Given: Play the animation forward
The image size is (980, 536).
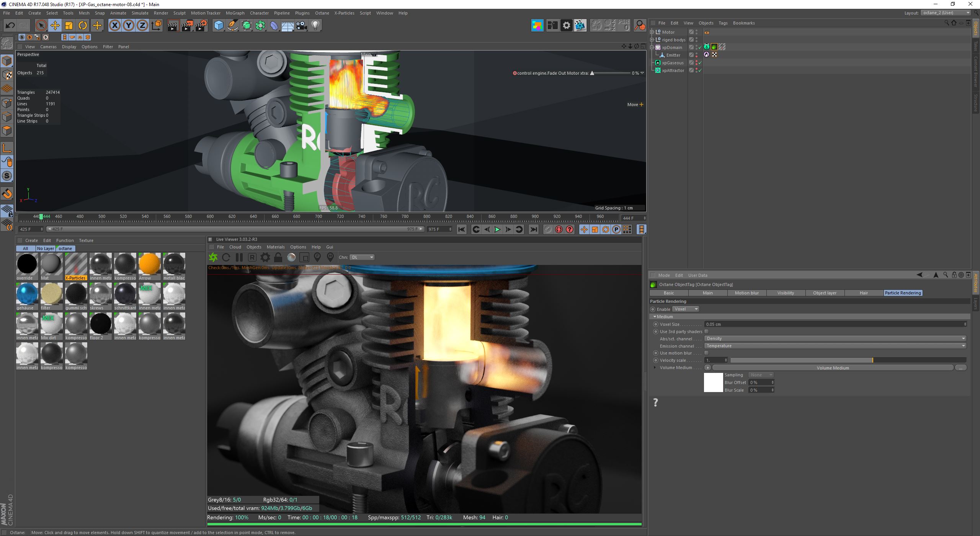Looking at the screenshot, I should pyautogui.click(x=497, y=229).
